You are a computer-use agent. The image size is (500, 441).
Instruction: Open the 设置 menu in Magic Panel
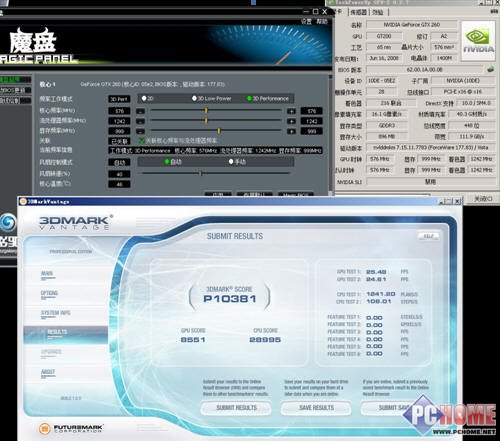(306, 22)
